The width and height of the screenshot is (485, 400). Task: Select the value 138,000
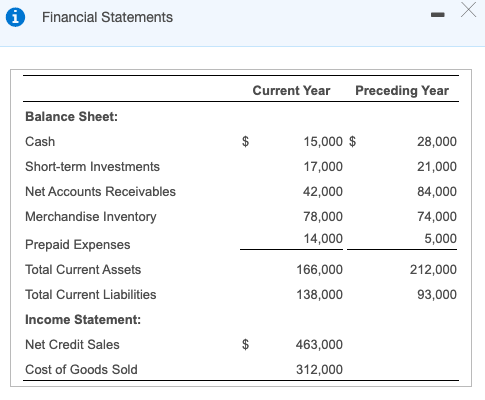point(319,295)
